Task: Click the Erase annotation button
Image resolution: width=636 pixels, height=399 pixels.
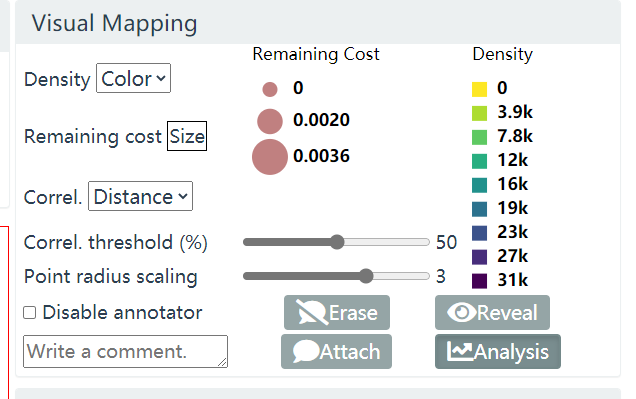Action: pos(337,313)
